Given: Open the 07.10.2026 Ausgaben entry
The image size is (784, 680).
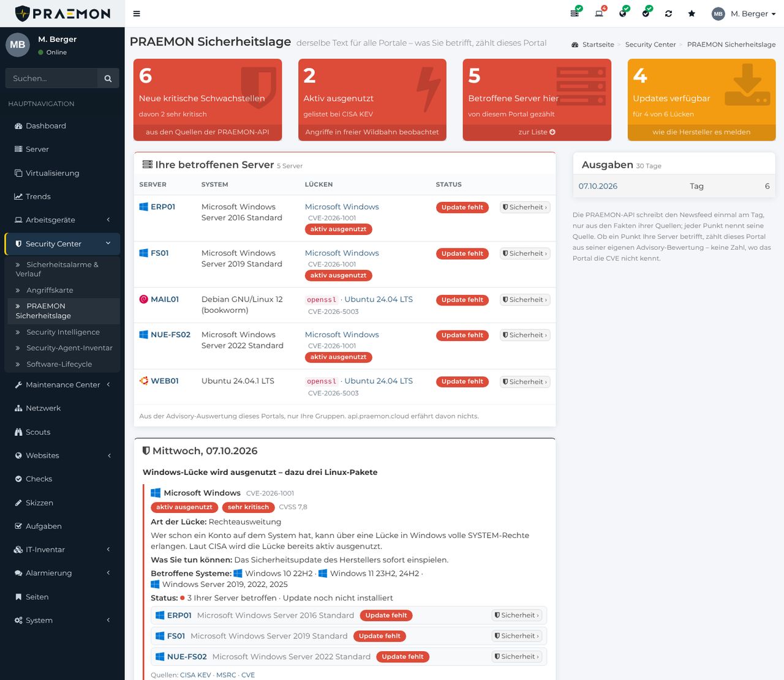Looking at the screenshot, I should click(598, 186).
